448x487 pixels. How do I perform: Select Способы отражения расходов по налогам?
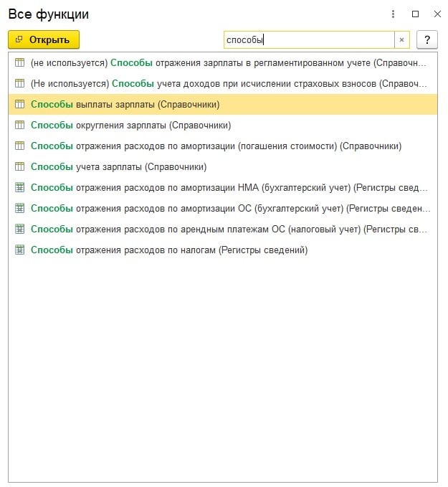(169, 250)
